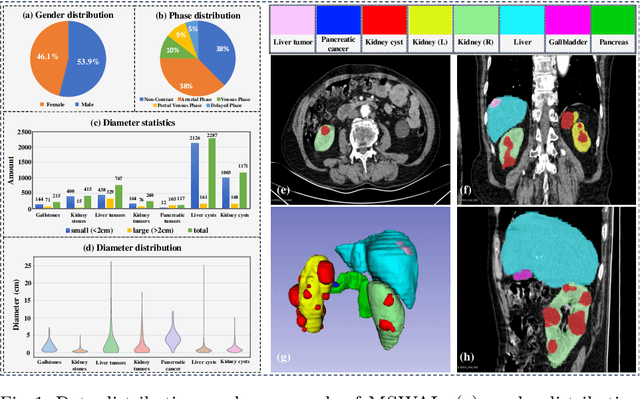Click the "Liver tumor" legend label text
The image size is (640, 399).
click(293, 42)
